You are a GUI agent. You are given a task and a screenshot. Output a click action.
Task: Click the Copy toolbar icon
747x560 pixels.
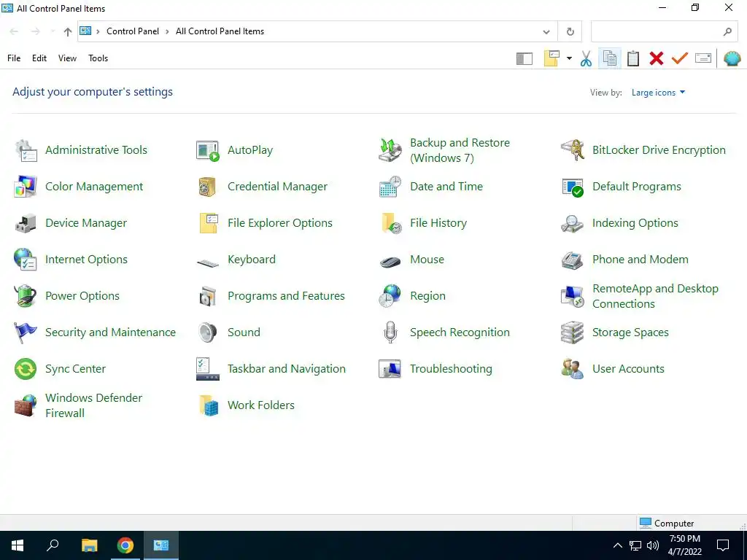pos(610,58)
